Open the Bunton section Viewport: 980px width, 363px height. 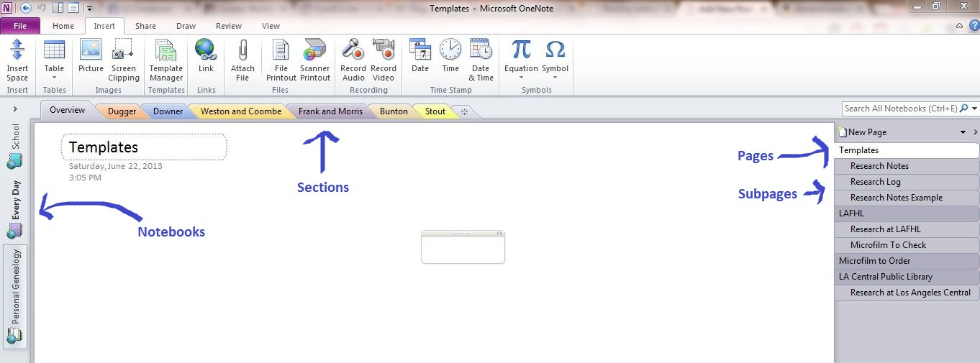(394, 111)
